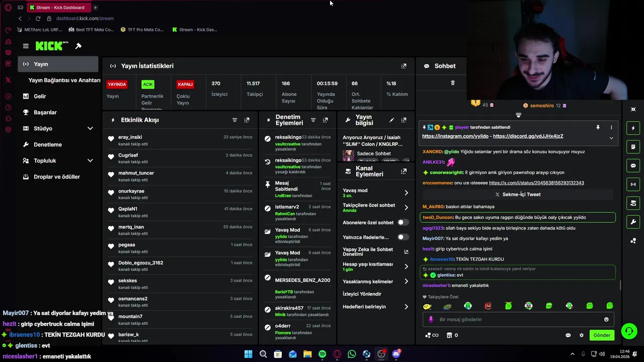Image resolution: width=644 pixels, height=362 pixels.
Task: Open Yapay Zeka ile Sohbet Denetimi
Action: (x=375, y=252)
